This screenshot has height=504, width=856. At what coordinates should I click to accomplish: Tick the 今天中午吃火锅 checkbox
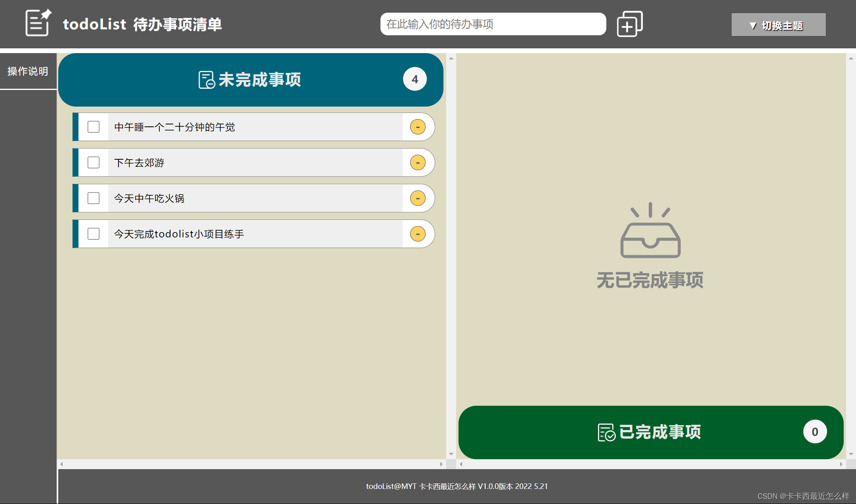94,198
